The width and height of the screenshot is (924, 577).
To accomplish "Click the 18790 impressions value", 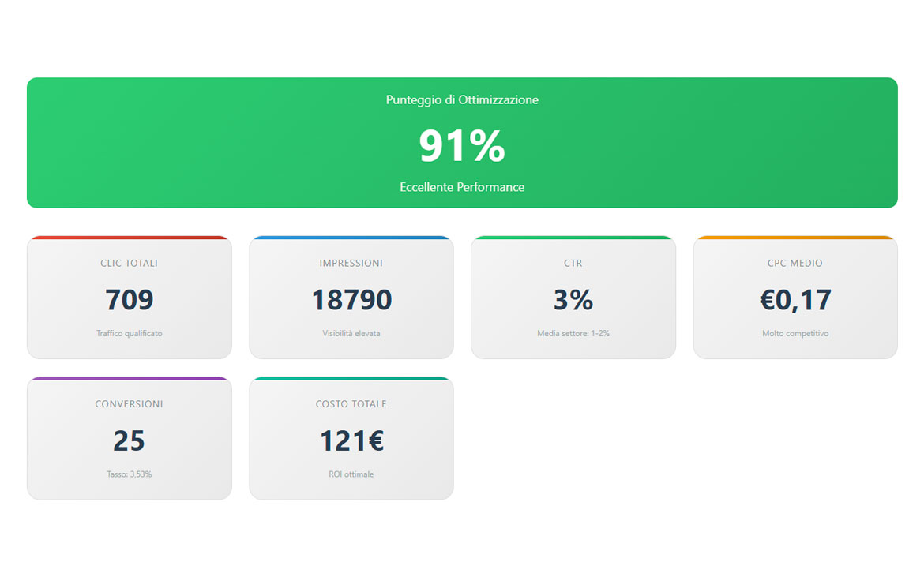I will point(351,301).
